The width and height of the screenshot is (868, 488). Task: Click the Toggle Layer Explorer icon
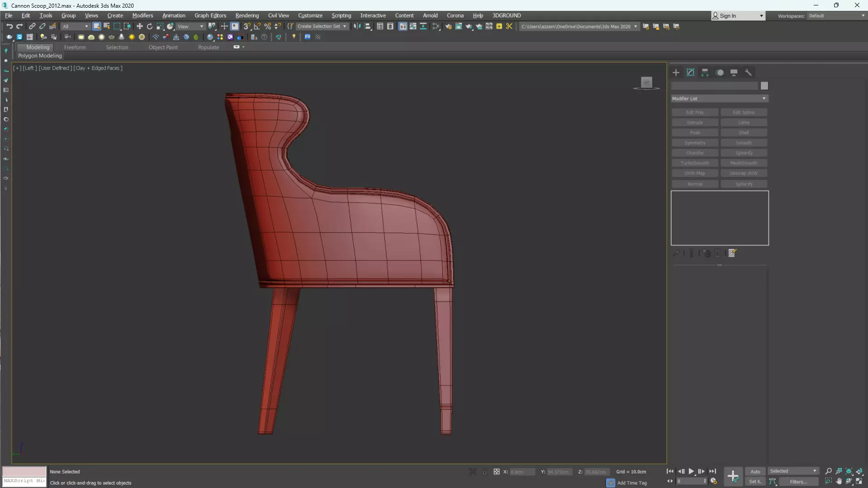(390, 26)
